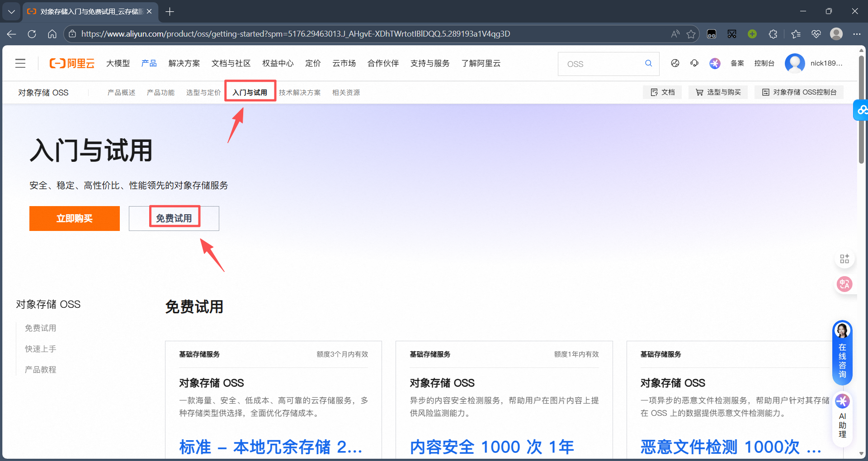The image size is (868, 461).
Task: Open 对象存储 OSS控制台 button
Action: [799, 92]
